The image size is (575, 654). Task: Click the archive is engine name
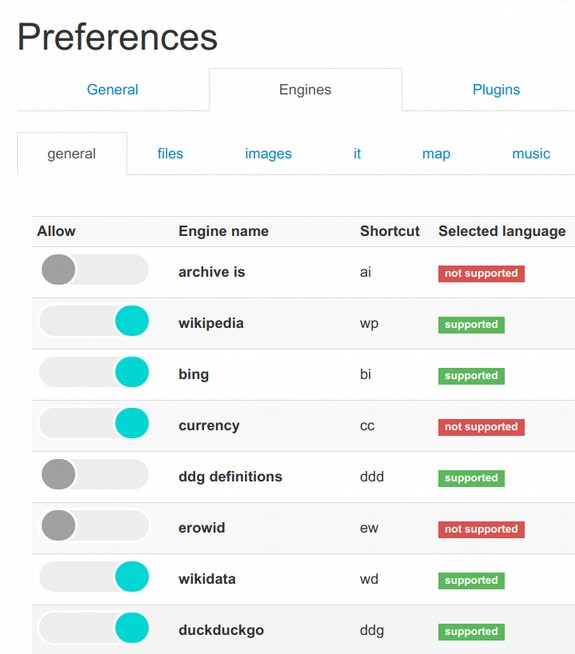212,272
